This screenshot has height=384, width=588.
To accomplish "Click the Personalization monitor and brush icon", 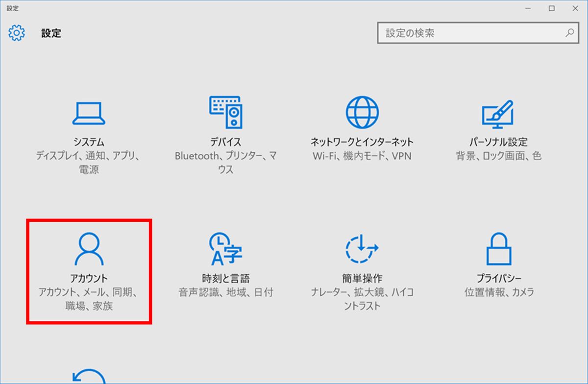I will (498, 113).
